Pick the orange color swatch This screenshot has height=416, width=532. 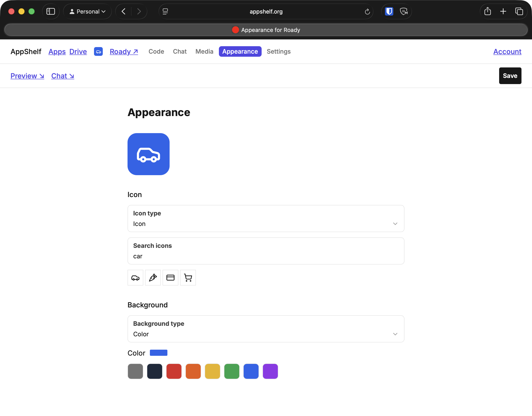[193, 371]
